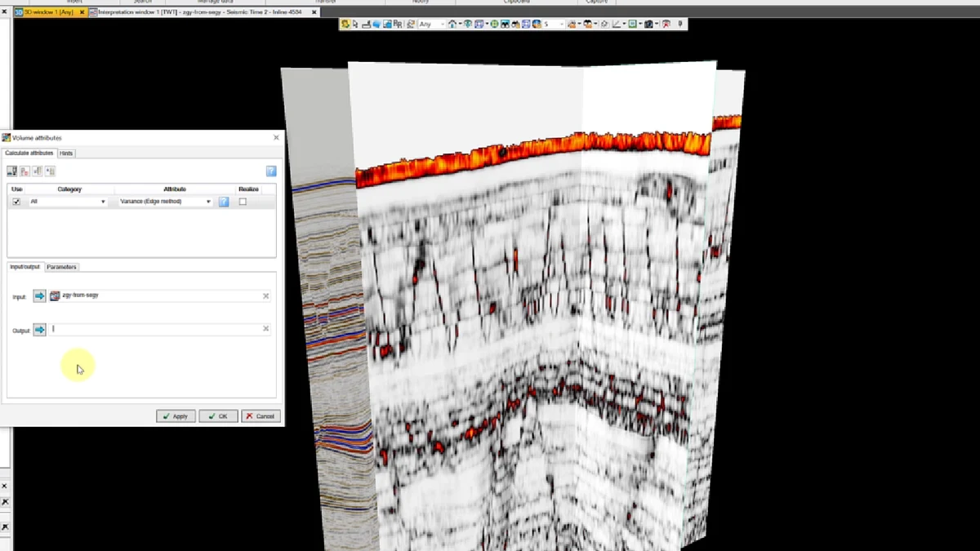980x551 pixels.
Task: Click the X button above the left pane
Action: coord(4,12)
